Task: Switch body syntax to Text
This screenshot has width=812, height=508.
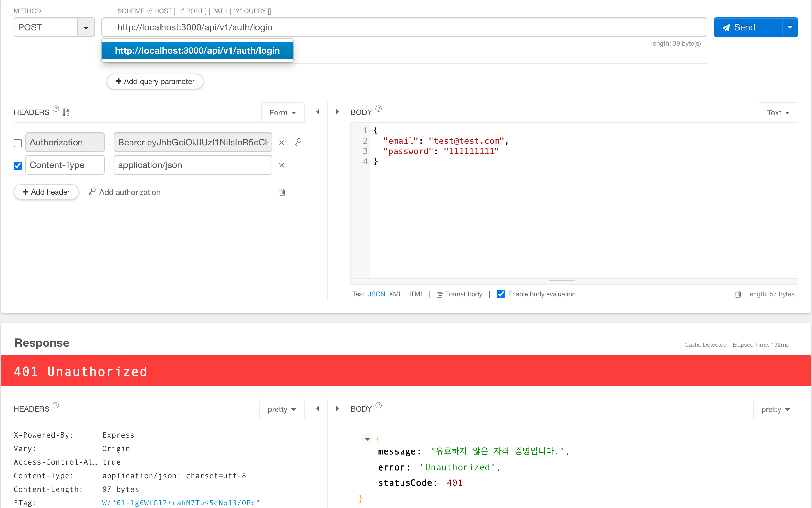Action: pos(358,294)
